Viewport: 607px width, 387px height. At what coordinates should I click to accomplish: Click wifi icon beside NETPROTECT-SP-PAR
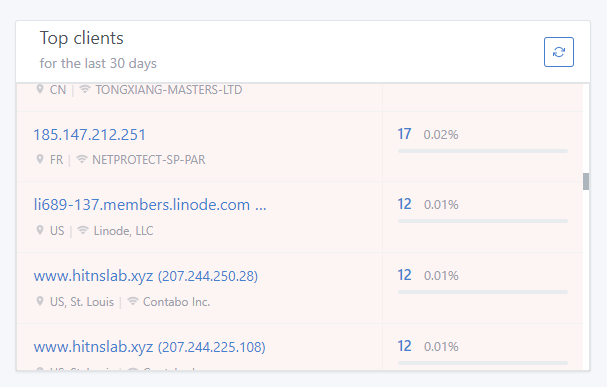[82, 159]
